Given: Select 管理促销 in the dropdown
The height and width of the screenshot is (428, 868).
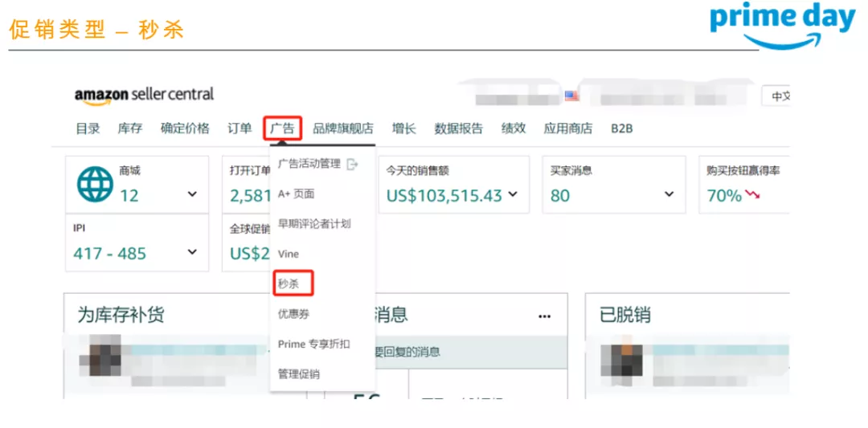Looking at the screenshot, I should click(298, 374).
